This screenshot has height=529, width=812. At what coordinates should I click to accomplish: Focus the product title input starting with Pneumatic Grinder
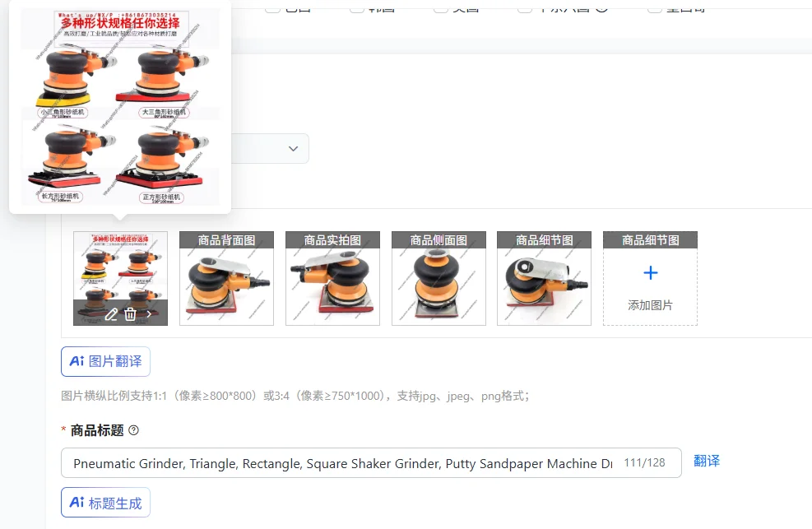pos(371,462)
